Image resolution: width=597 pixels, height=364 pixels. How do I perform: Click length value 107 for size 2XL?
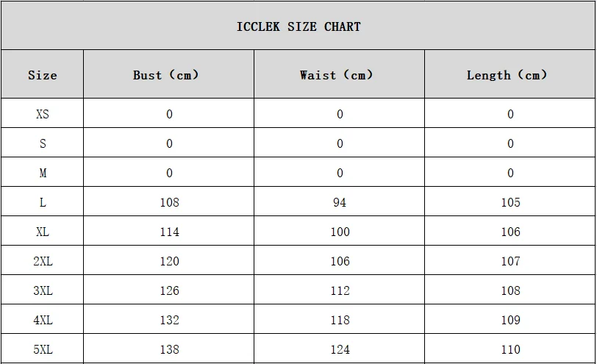click(x=510, y=261)
